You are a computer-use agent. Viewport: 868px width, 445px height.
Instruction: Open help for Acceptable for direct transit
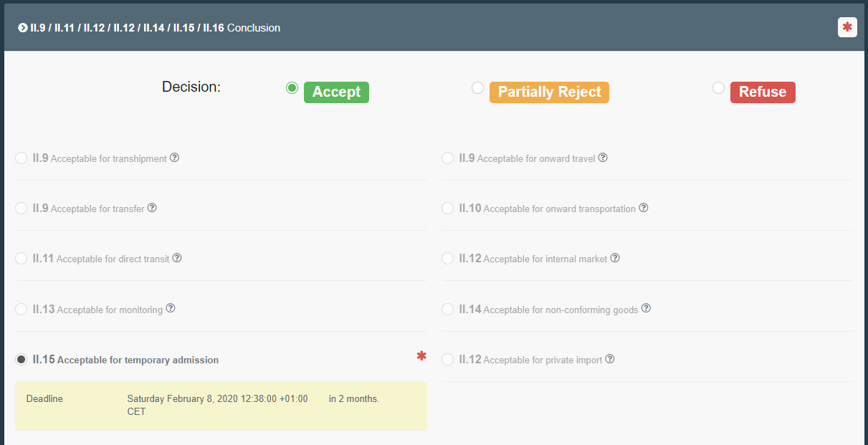177,258
